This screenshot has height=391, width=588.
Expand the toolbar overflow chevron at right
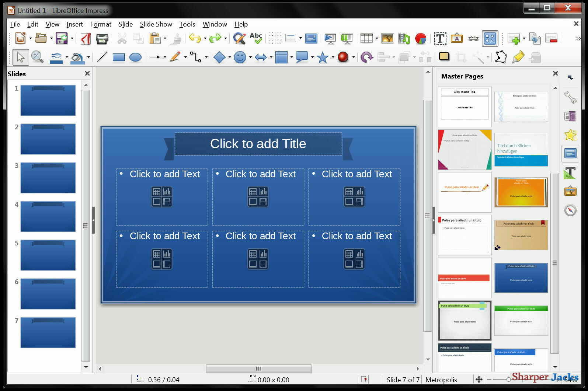(x=578, y=38)
